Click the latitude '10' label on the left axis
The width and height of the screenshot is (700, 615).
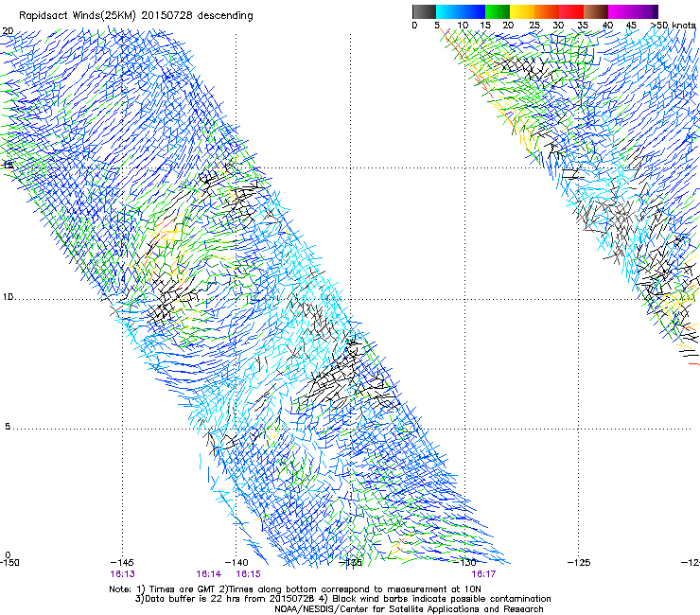[8, 297]
